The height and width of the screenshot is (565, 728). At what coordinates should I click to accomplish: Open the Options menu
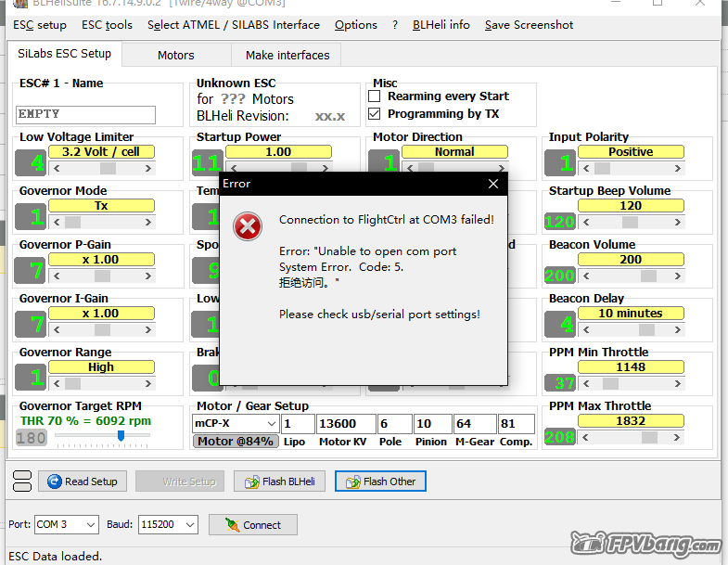[355, 25]
